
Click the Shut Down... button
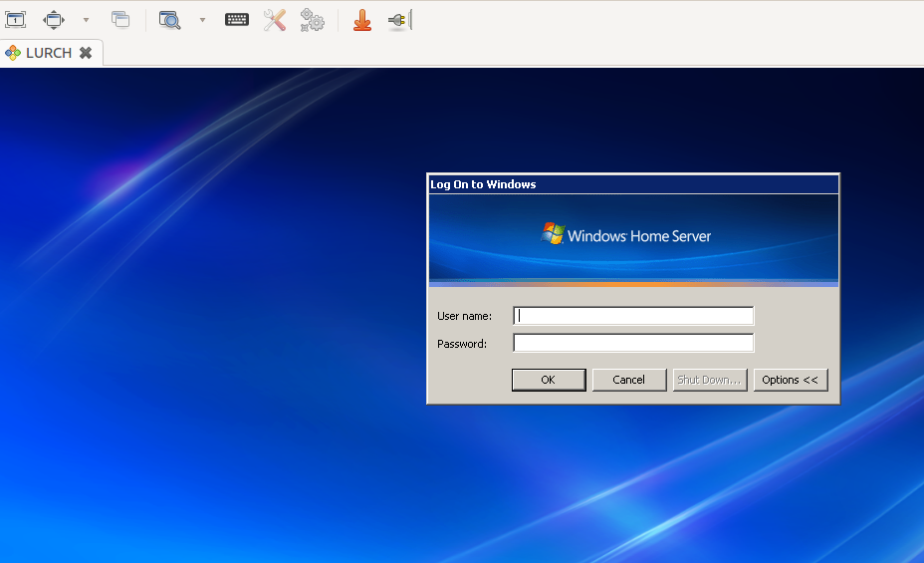coord(710,380)
